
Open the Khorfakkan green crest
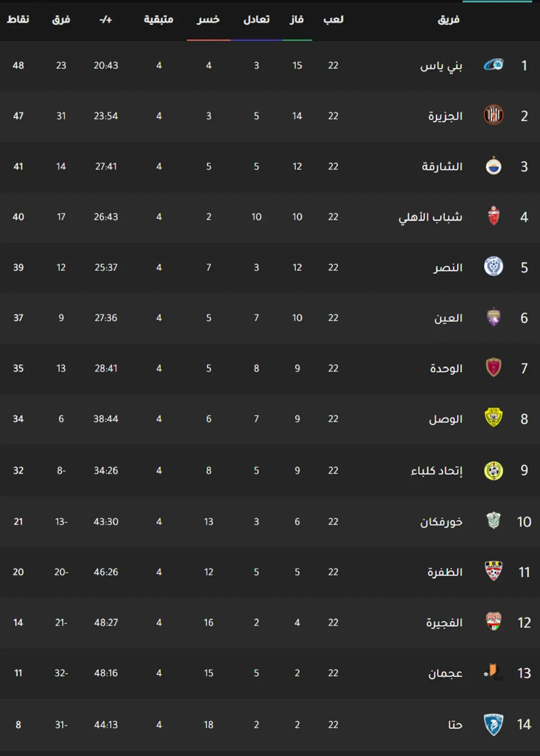pos(494,521)
